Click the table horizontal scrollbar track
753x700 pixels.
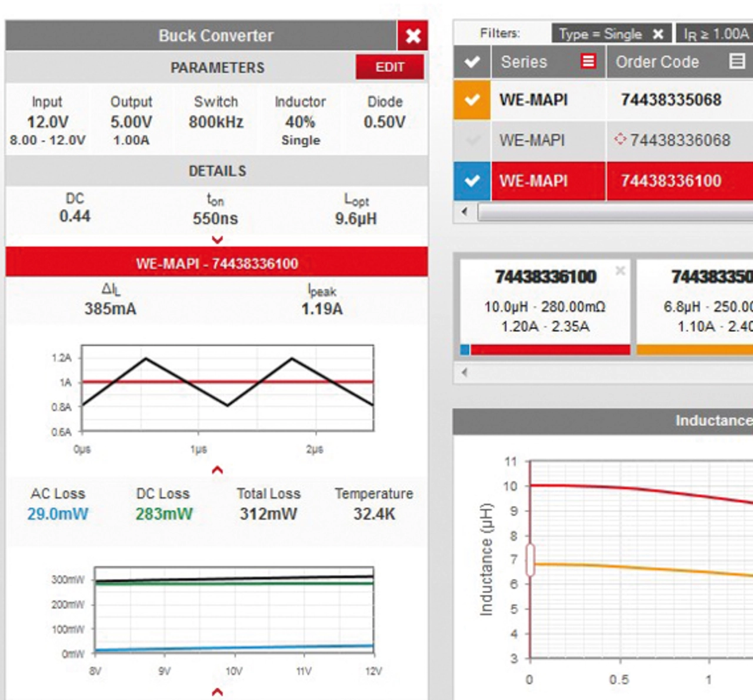point(612,212)
